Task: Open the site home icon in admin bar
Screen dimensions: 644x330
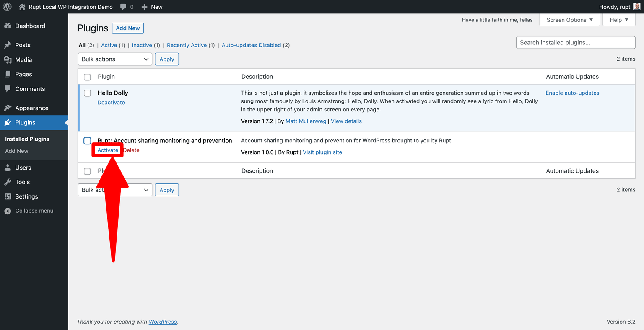Action: (x=22, y=7)
